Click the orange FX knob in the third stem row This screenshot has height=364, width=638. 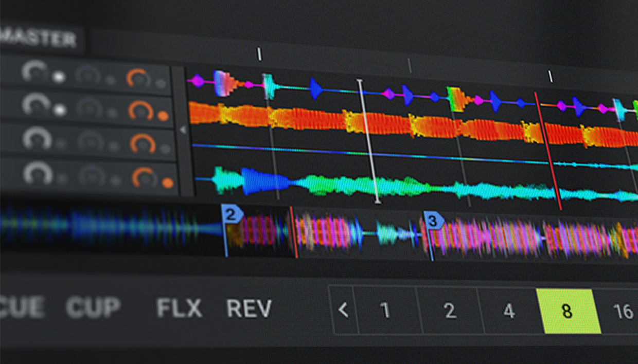(x=141, y=144)
